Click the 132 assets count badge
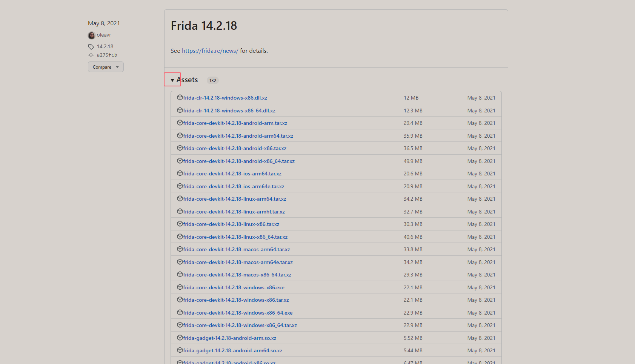This screenshot has height=364, width=635. click(x=213, y=80)
